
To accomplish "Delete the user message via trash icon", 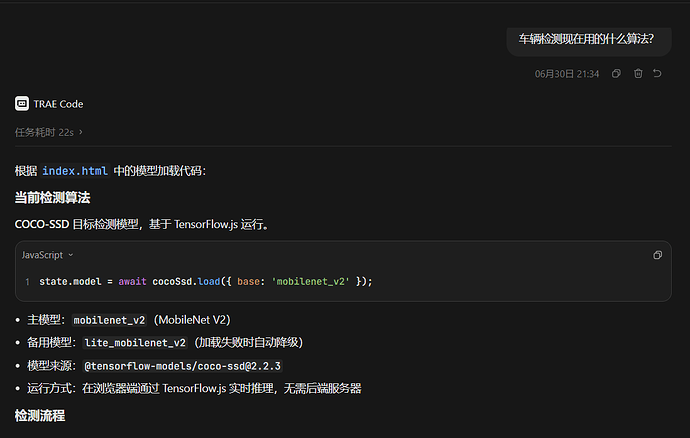I will click(638, 74).
